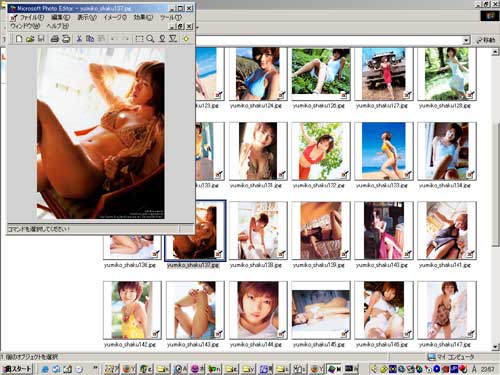Select thumbnail yumiko_shaku143.jpg

click(x=195, y=310)
